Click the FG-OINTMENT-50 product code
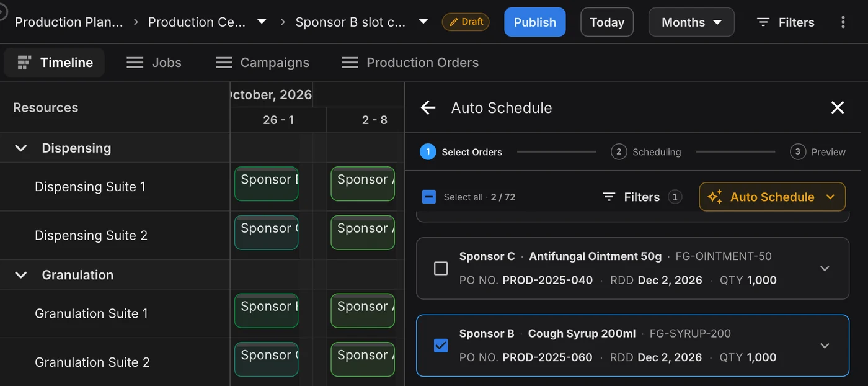Image resolution: width=868 pixels, height=386 pixels. click(724, 256)
